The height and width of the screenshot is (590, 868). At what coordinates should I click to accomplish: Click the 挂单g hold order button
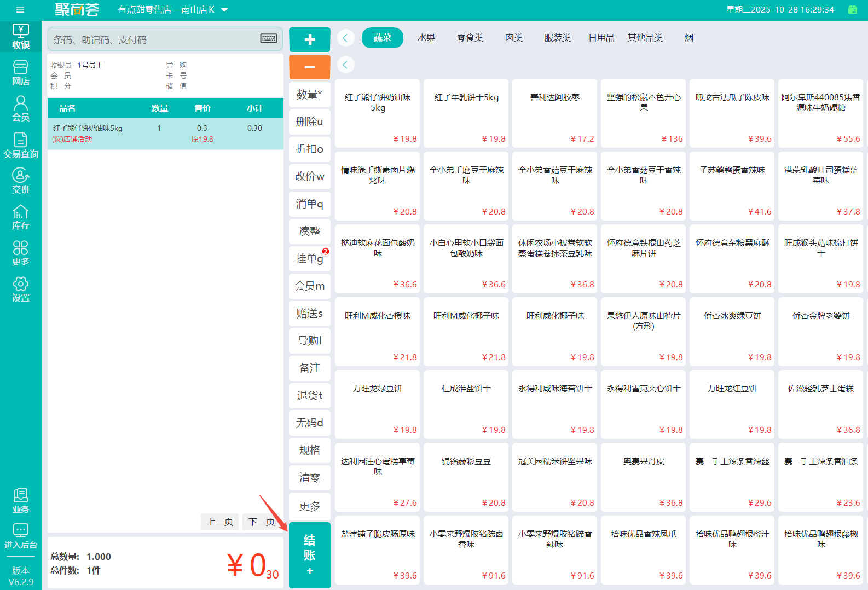[x=310, y=259]
